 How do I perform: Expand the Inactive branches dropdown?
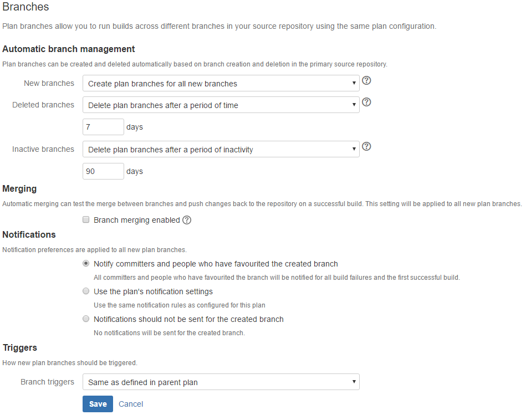(221, 149)
